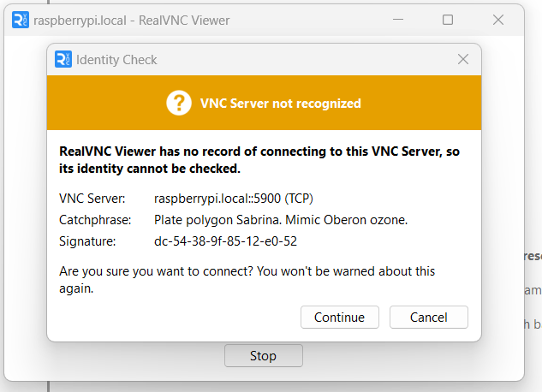This screenshot has height=392, width=542.
Task: Click the Identity Check dialog title
Action: click(x=116, y=60)
